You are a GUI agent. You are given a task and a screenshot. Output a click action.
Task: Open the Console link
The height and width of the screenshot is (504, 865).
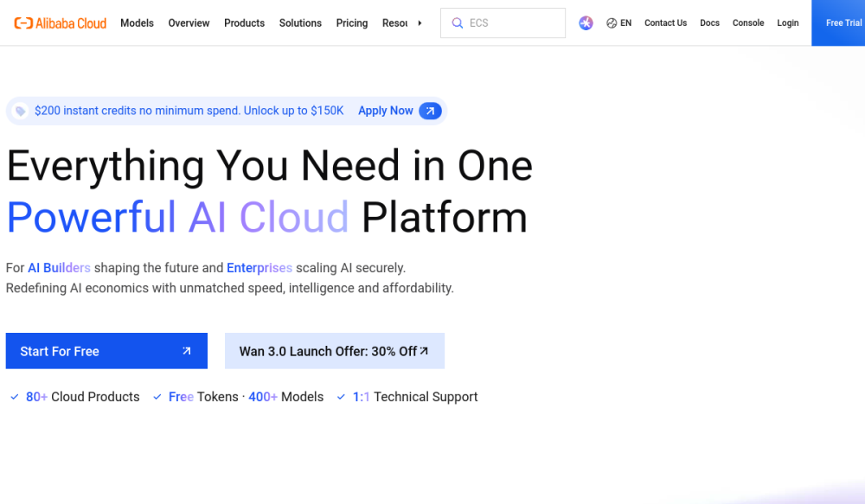click(748, 23)
